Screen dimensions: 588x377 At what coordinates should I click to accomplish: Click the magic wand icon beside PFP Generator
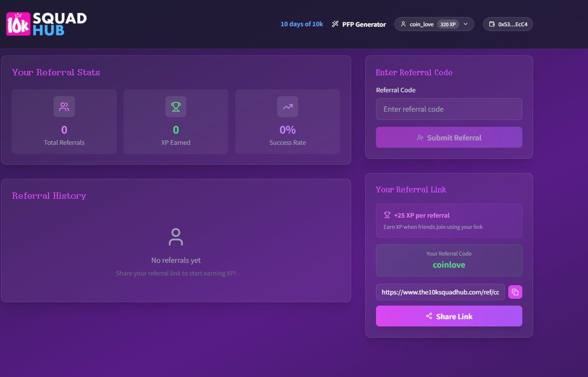(335, 24)
